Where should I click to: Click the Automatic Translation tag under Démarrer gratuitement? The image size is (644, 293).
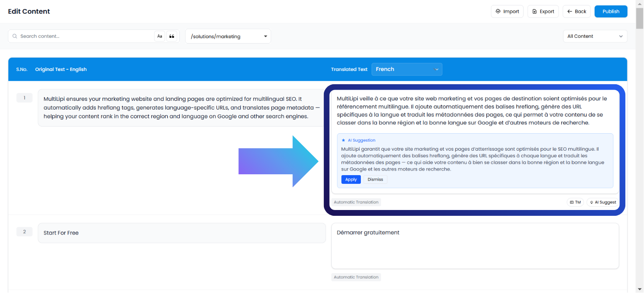click(356, 277)
